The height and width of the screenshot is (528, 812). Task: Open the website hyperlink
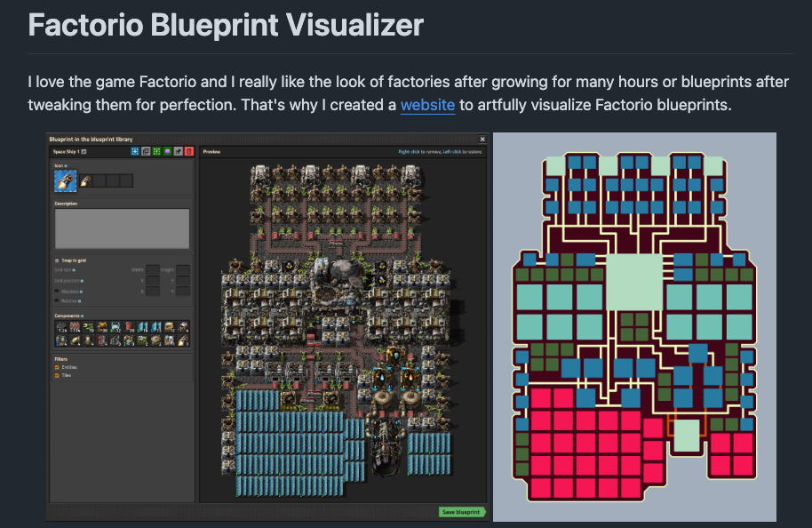427,105
